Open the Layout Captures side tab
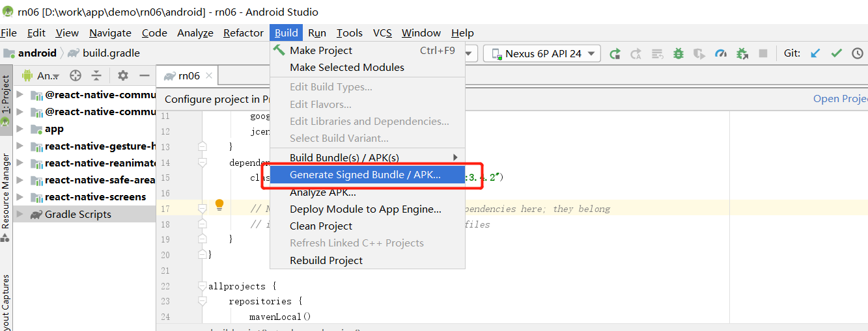 (6, 302)
